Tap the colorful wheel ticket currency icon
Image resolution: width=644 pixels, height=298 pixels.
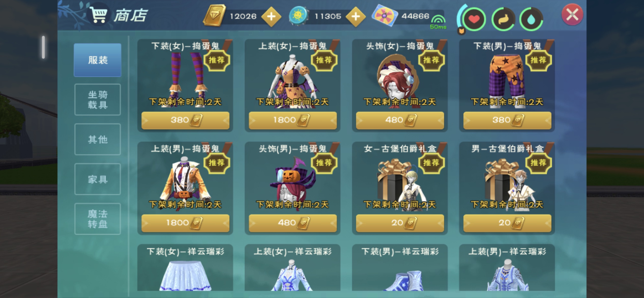385,16
